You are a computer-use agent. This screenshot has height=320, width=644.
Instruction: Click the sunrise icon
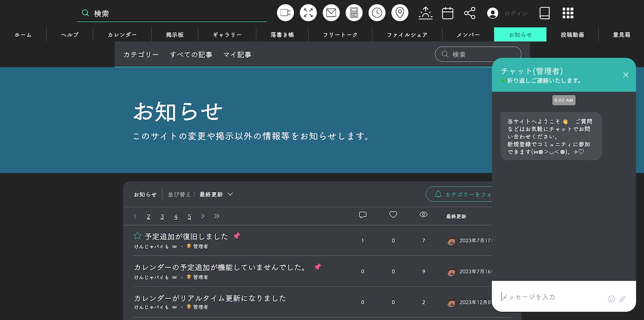click(x=425, y=13)
